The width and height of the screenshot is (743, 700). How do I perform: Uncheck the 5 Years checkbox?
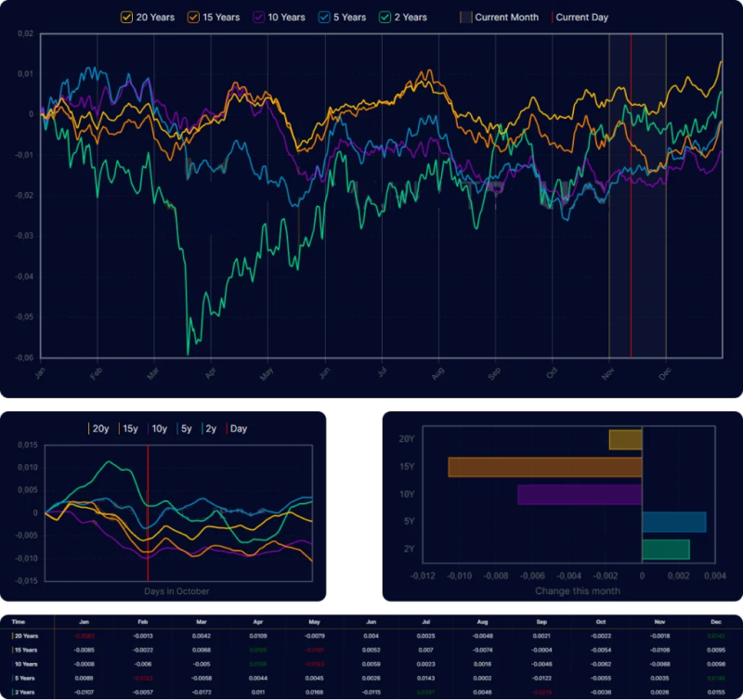click(x=323, y=17)
